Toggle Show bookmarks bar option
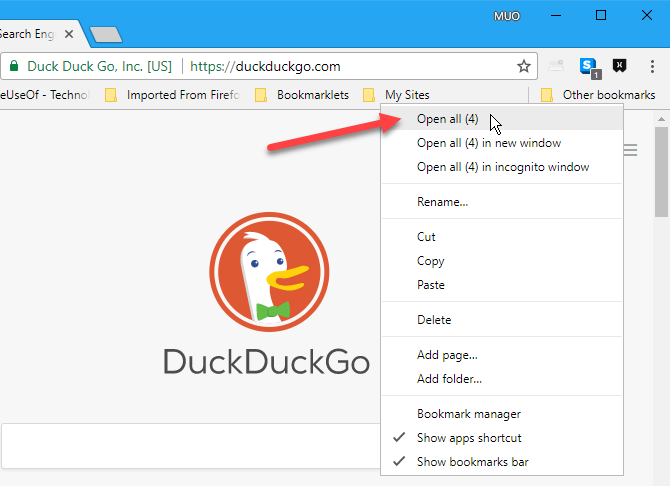670x486 pixels. point(472,462)
